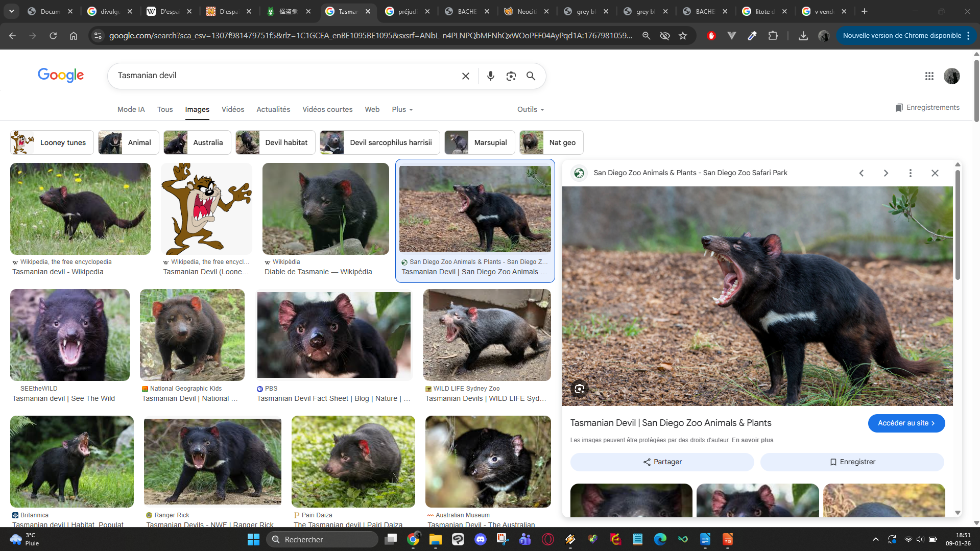Bookmark this page with the star icon
Viewport: 980px width, 551px height.
point(683,36)
